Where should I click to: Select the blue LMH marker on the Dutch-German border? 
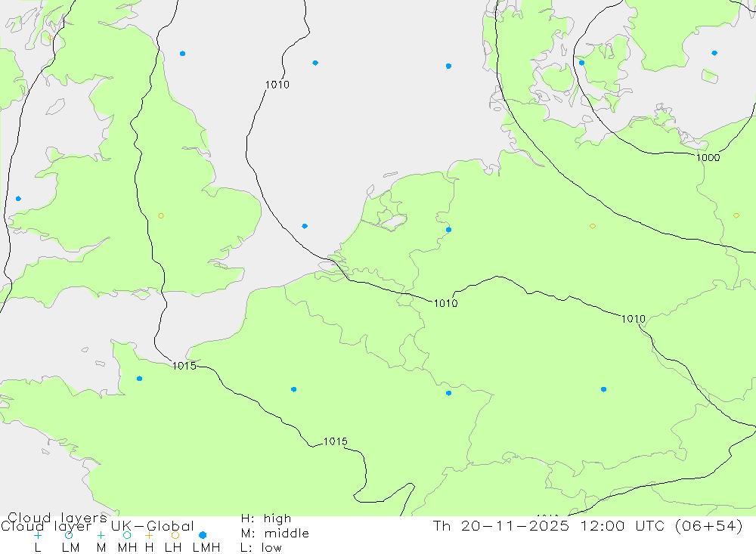[449, 230]
